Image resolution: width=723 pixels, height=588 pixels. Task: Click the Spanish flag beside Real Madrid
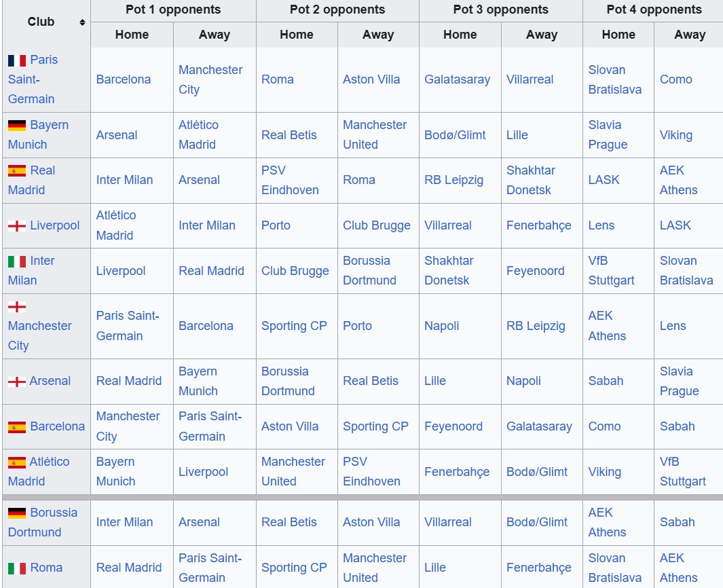(x=17, y=171)
